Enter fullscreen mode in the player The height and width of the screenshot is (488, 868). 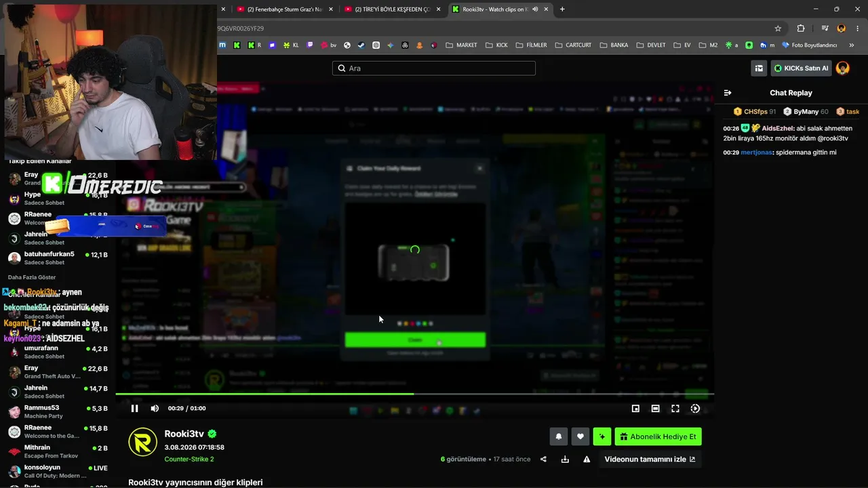[675, 409]
